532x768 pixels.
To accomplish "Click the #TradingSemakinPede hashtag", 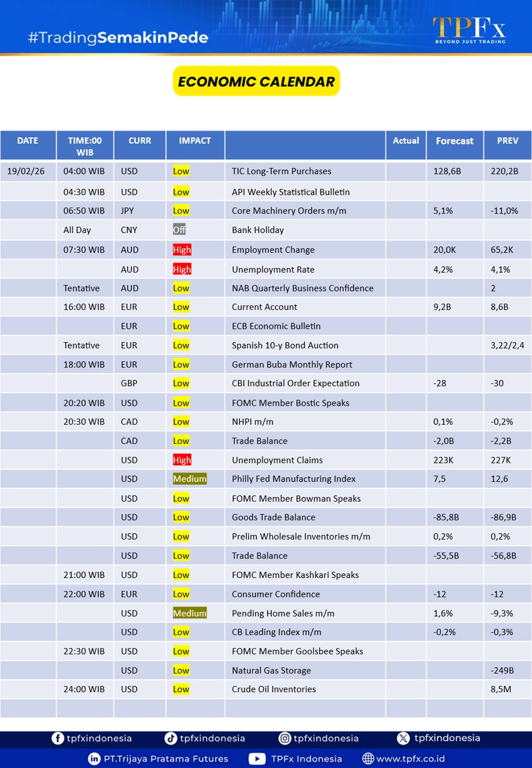I will pyautogui.click(x=118, y=38).
